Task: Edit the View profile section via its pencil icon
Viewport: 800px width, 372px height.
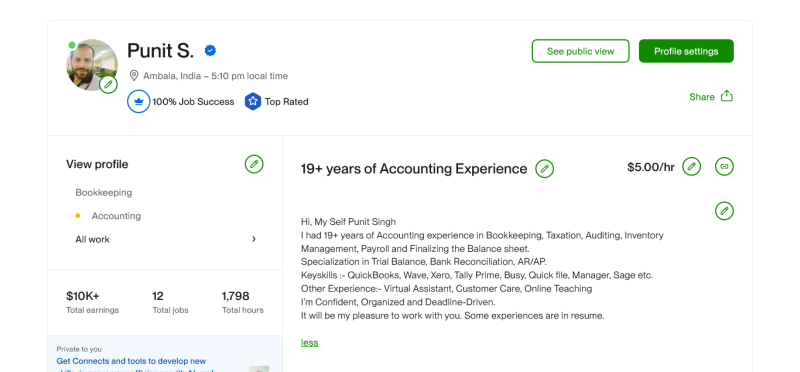Action: (x=254, y=164)
